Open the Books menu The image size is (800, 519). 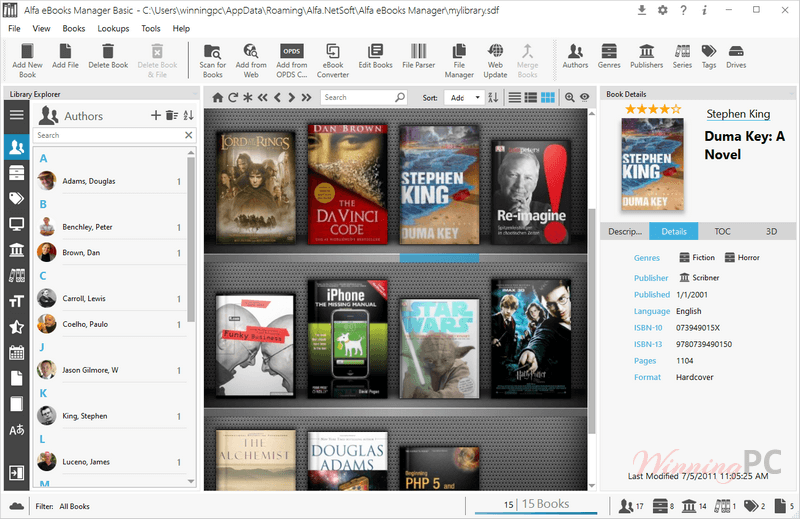[73, 29]
